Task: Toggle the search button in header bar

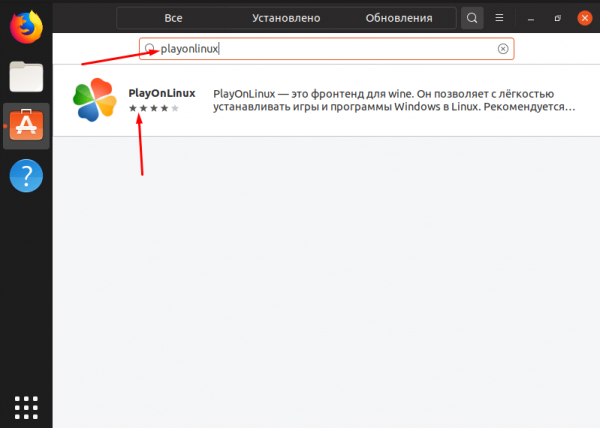Action: [472, 18]
